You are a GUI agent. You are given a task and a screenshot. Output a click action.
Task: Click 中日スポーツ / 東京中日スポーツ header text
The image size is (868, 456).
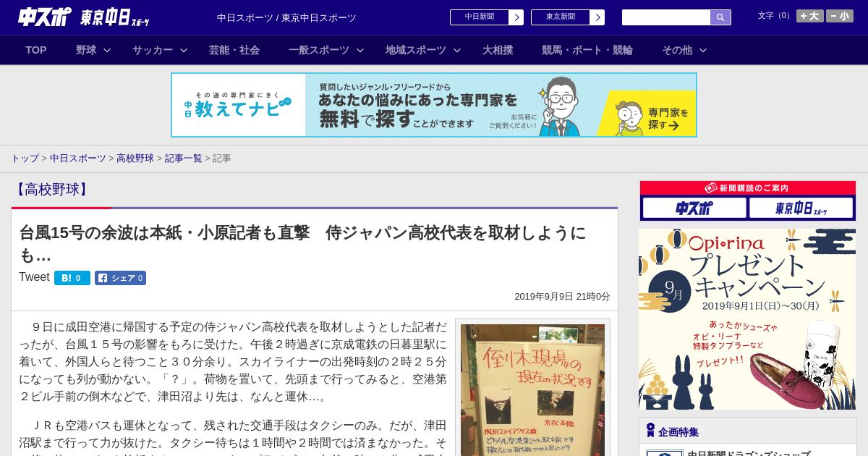[x=286, y=17]
